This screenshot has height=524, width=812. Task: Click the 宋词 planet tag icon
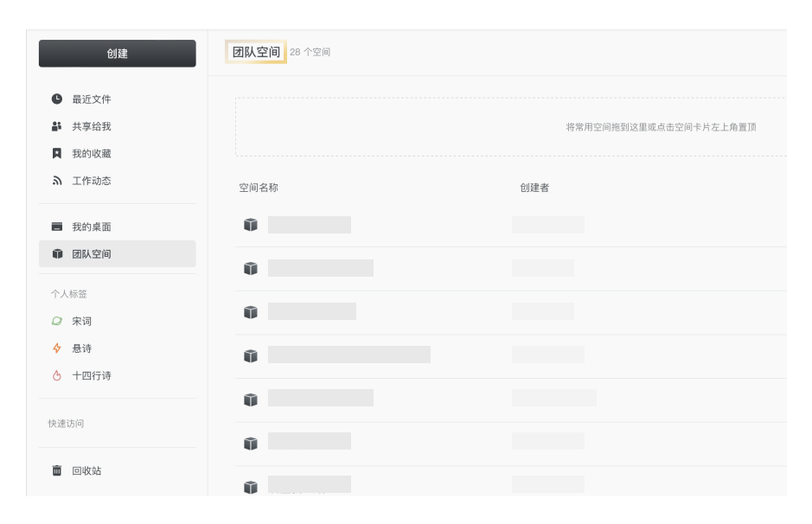click(57, 321)
